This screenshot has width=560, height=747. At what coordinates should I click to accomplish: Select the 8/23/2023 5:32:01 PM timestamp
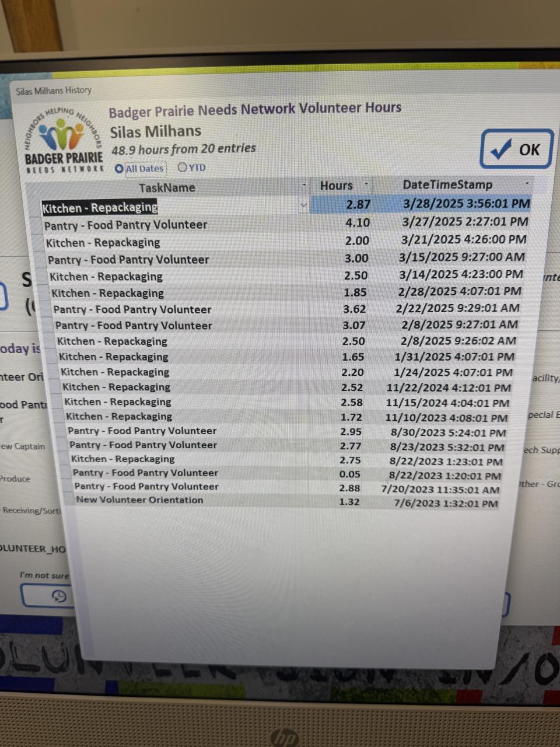[447, 448]
